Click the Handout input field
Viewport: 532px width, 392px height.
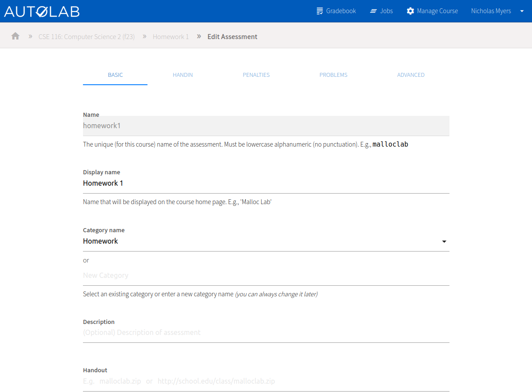click(266, 381)
